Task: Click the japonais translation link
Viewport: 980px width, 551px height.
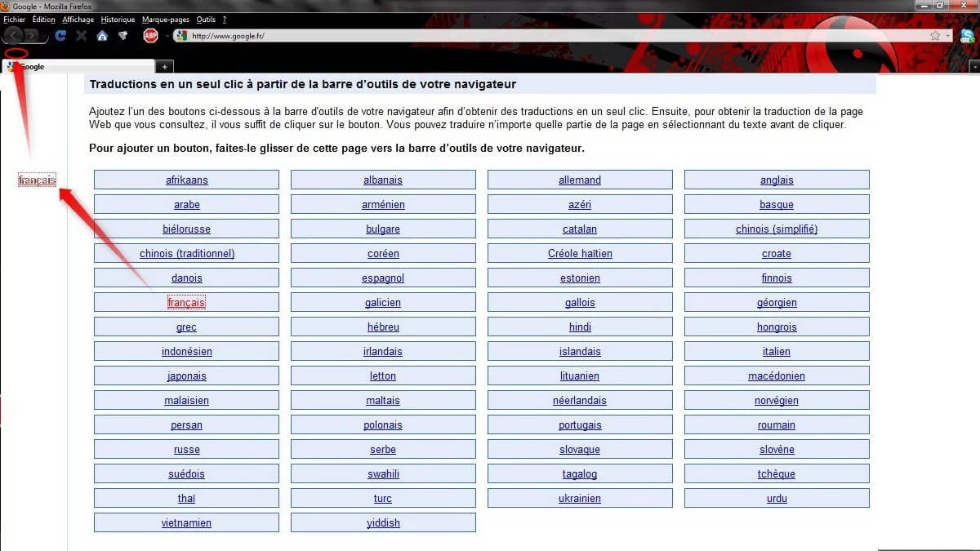Action: (187, 376)
